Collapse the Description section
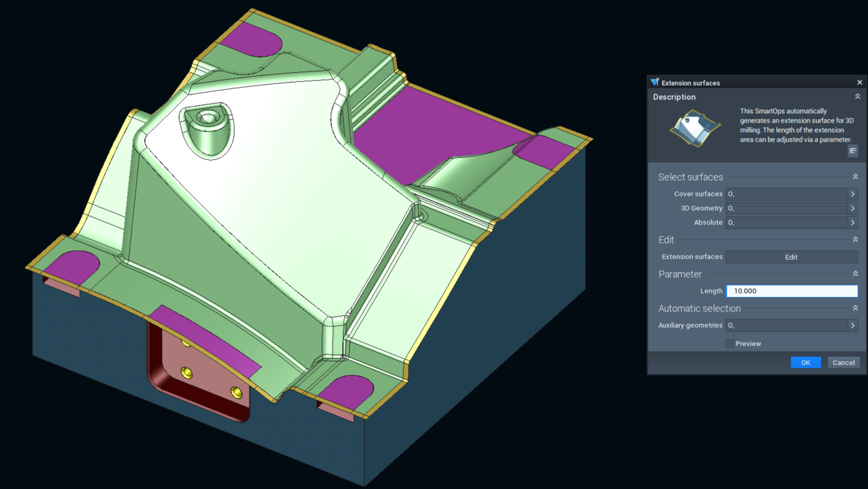Image resolution: width=868 pixels, height=489 pixels. tap(857, 96)
